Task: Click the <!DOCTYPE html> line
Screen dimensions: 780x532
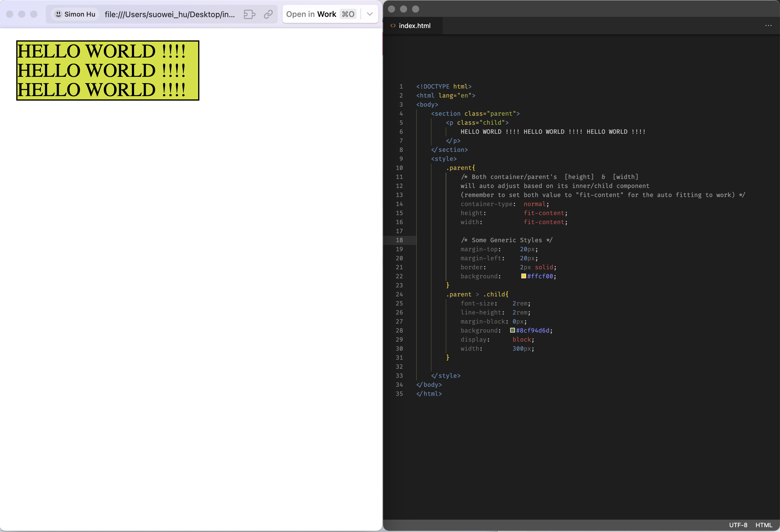Action: (444, 86)
